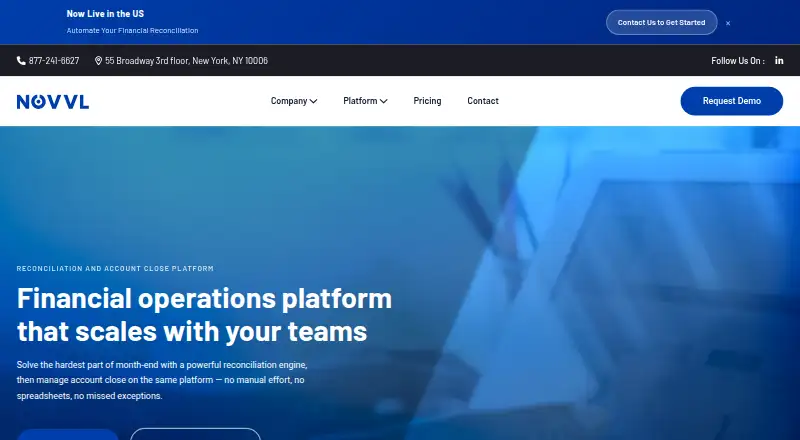Expand the Platform dropdown menu

365,101
